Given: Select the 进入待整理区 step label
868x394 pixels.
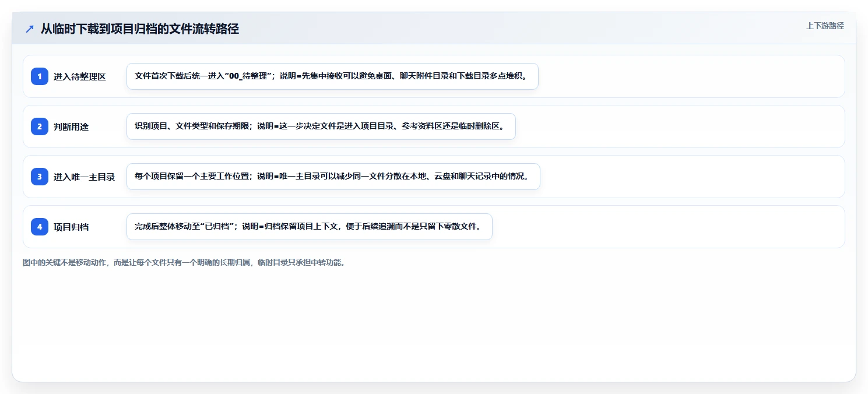Looking at the screenshot, I should pos(80,76).
